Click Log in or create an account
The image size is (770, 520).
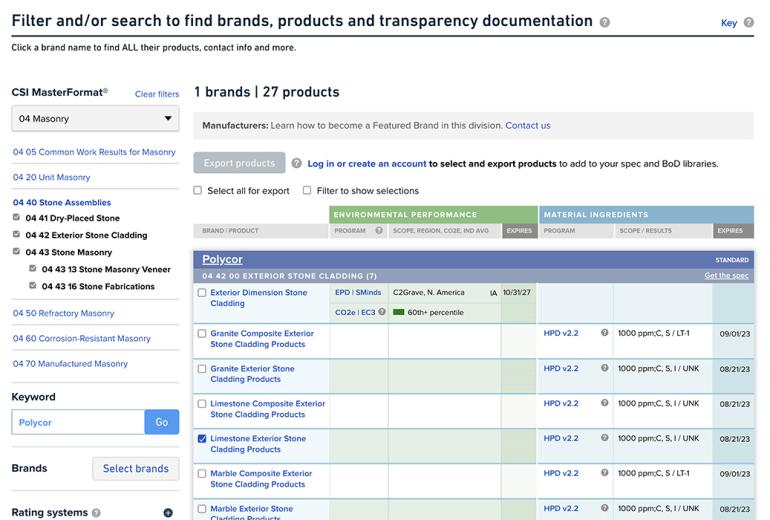367,164
